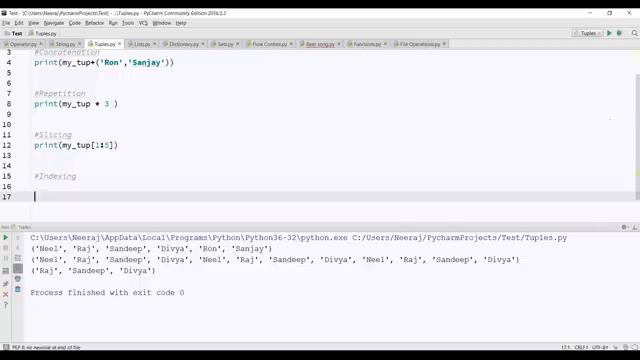640x360 pixels.
Task: Rerun Tuples in the Run panel
Action: click(x=6, y=237)
